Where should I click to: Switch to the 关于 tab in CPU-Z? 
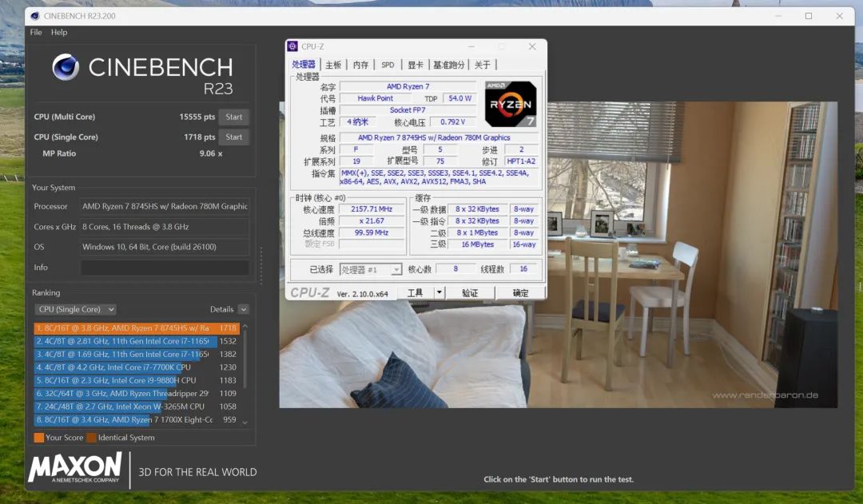point(482,65)
